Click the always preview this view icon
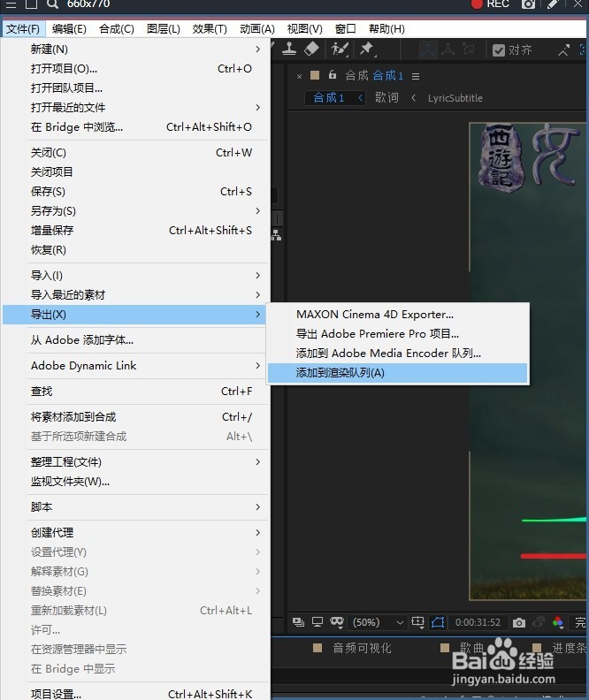589x700 pixels. click(x=298, y=622)
